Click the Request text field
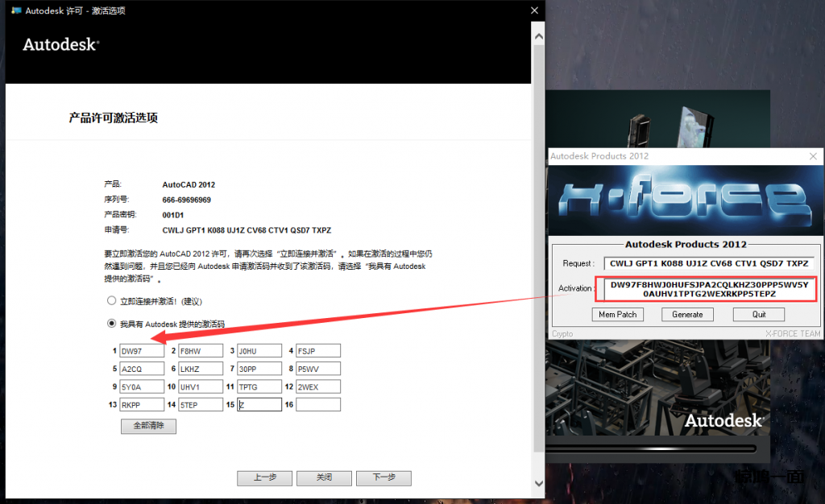Screen dimensions: 825x504 coord(709,263)
